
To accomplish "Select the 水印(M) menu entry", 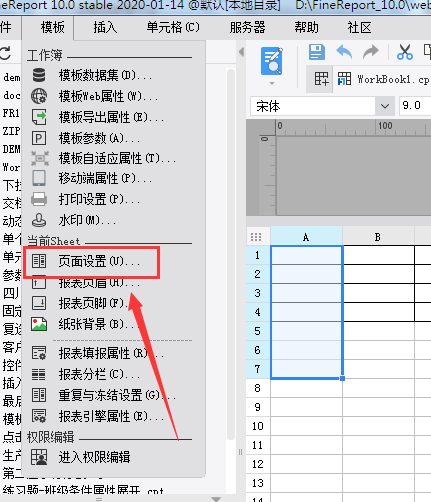I will click(x=88, y=220).
